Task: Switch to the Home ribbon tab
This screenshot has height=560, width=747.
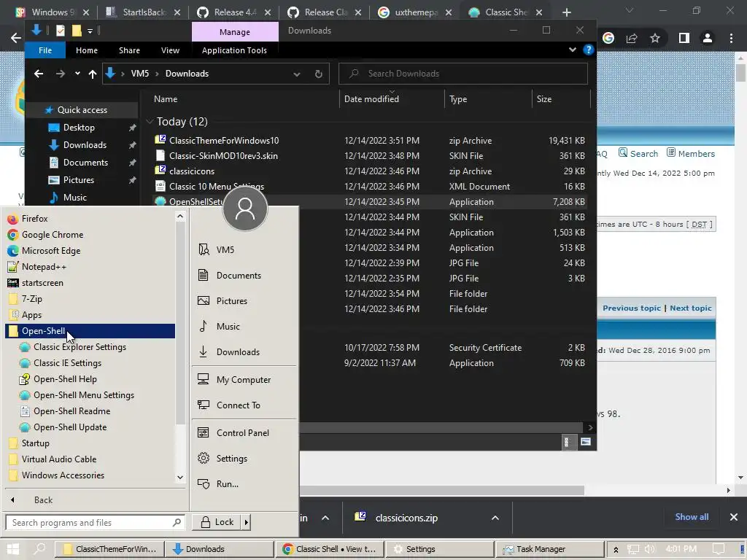Action: click(x=87, y=50)
